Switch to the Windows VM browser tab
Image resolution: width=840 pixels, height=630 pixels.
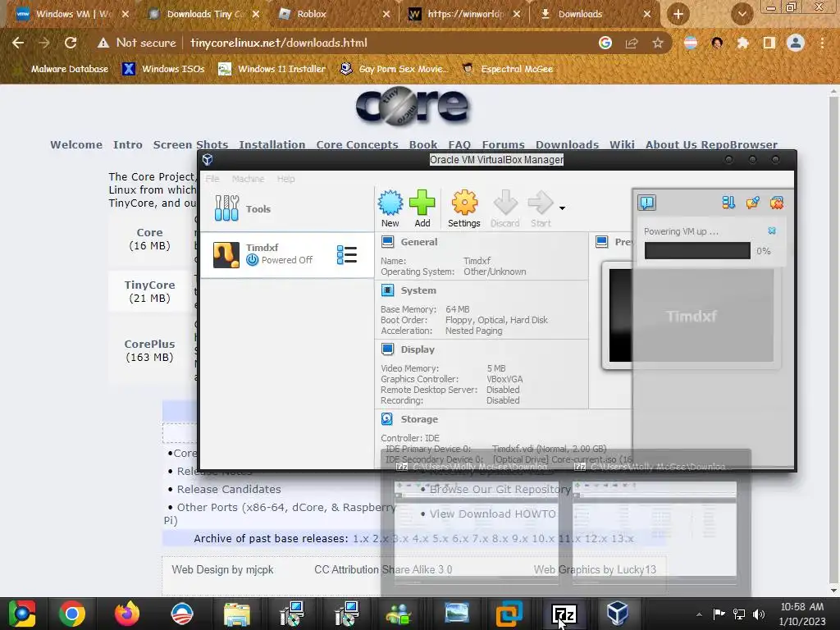(x=73, y=14)
